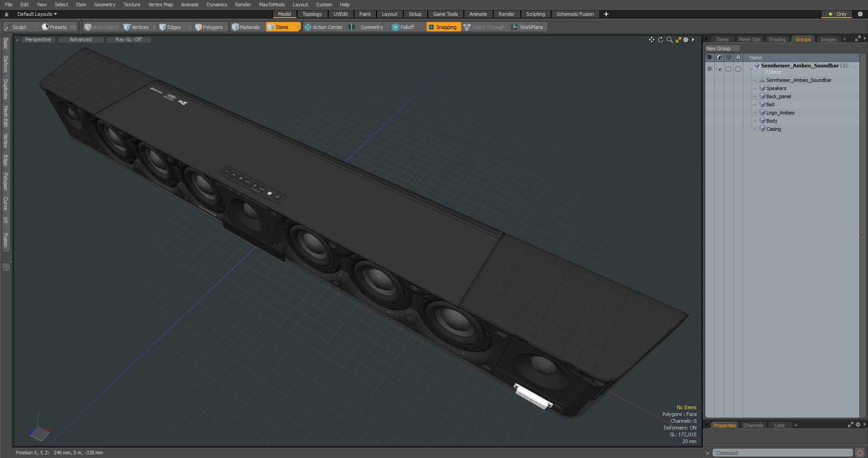Open the Ray GL: Off dropdown
This screenshot has width=868, height=458.
point(129,40)
